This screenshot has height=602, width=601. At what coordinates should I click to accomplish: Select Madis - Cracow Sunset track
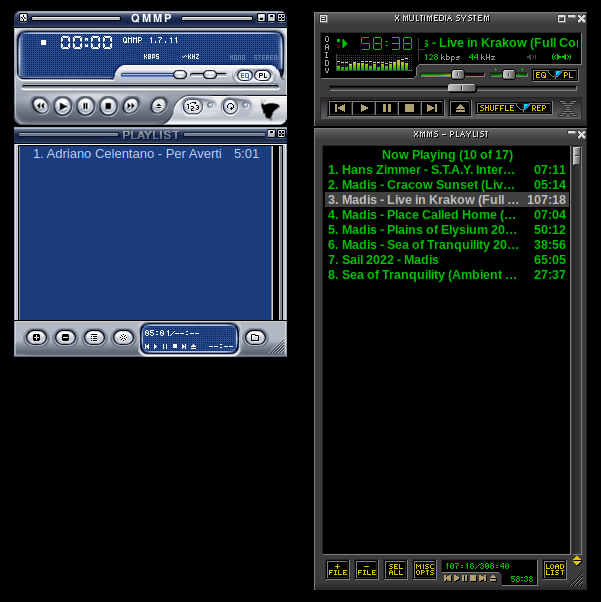(447, 185)
